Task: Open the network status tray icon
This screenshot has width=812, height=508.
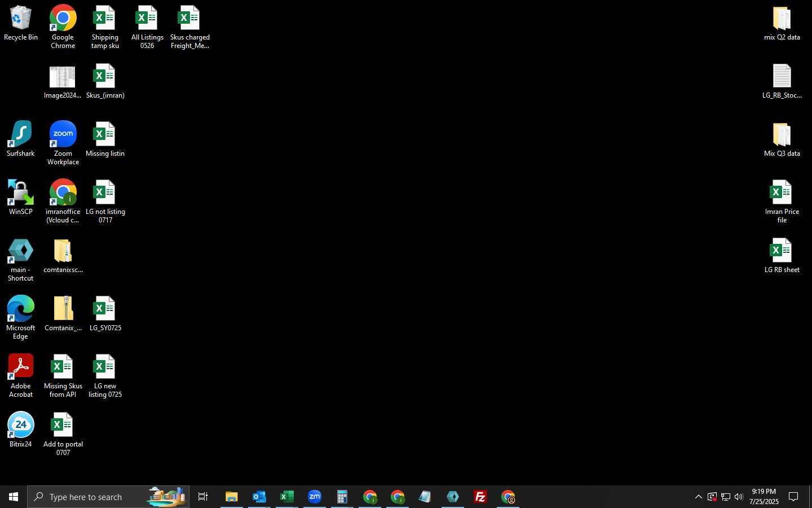Action: [726, 497]
